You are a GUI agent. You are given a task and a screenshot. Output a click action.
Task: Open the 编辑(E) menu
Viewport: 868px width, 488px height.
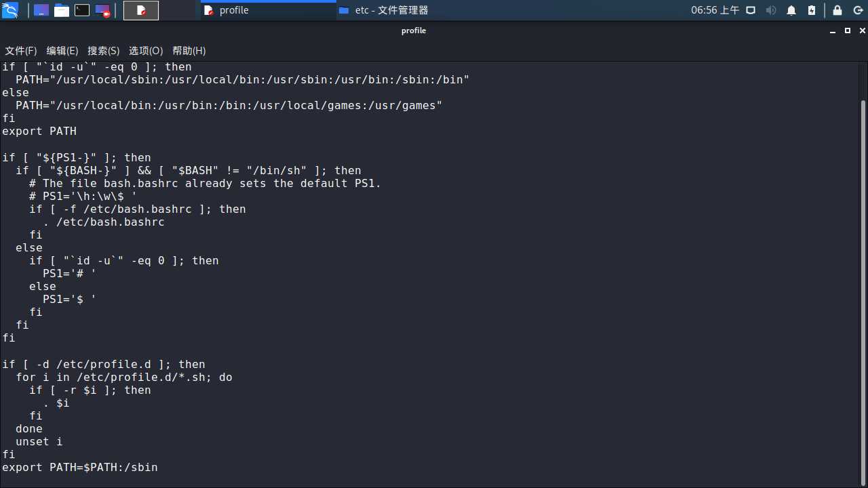62,51
